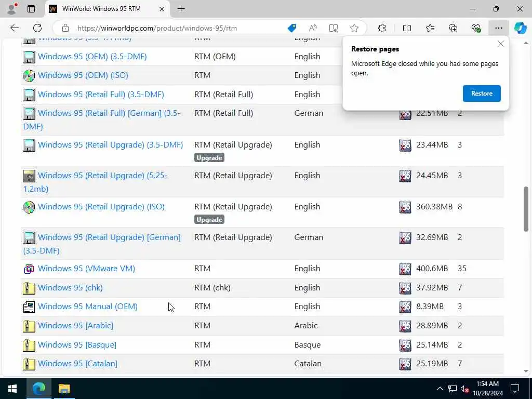Click the Upgrade badge in Retail Upgrade (ISO) row

209,220
